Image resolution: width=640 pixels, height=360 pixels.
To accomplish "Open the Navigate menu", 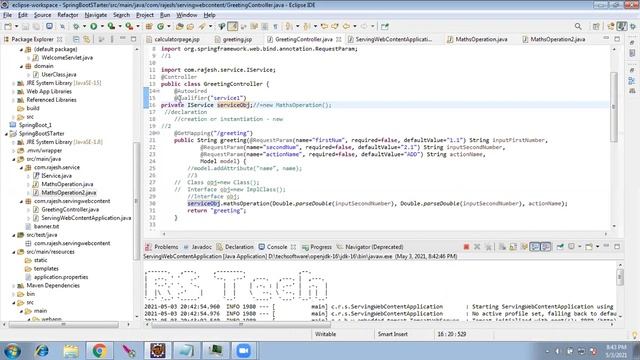I will [96, 15].
